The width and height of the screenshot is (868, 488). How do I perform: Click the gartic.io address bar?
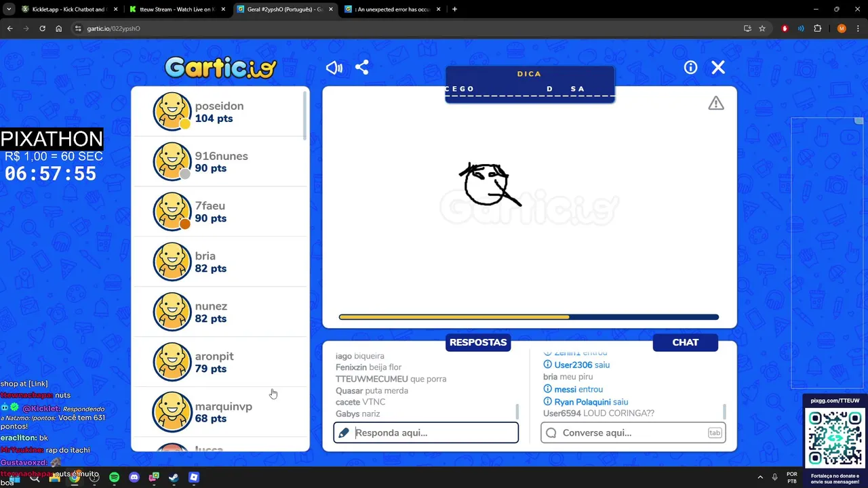pos(407,28)
